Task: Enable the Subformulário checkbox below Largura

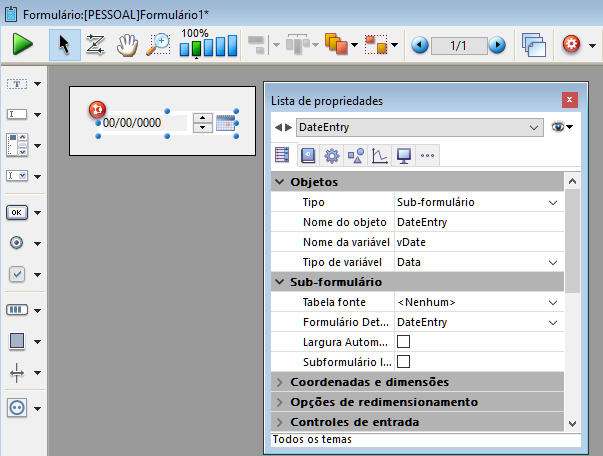Action: (x=404, y=361)
